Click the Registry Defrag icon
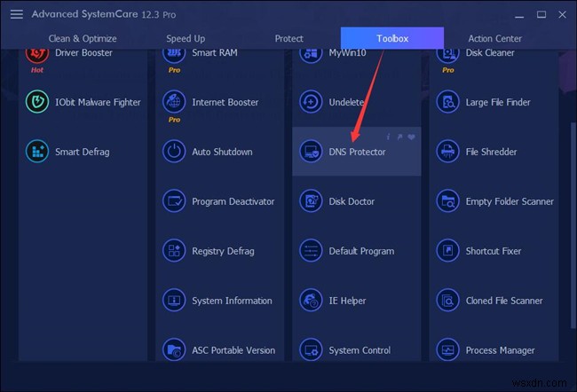 174,250
